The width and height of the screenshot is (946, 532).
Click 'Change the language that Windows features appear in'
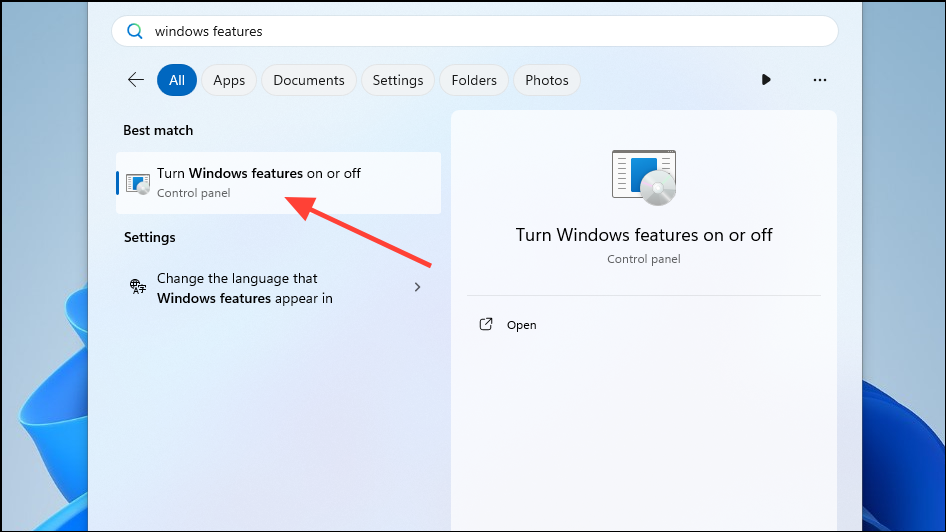pyautogui.click(x=278, y=288)
